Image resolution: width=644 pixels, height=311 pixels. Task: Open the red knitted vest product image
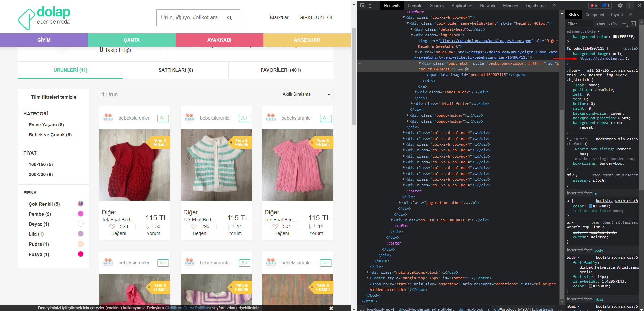135,165
